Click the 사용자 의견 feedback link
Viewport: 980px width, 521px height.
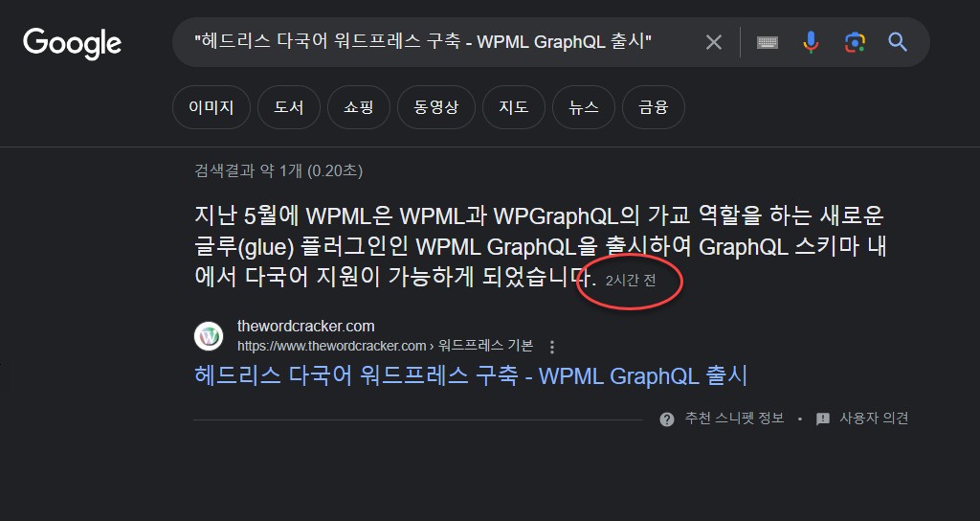tap(874, 419)
